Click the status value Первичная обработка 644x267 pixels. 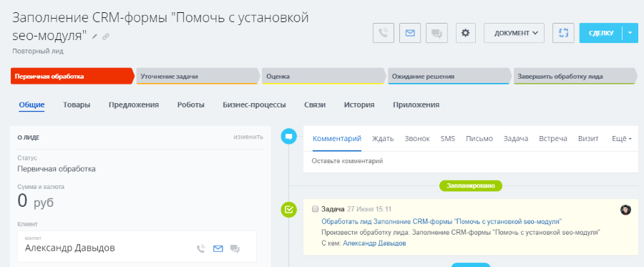click(x=57, y=169)
